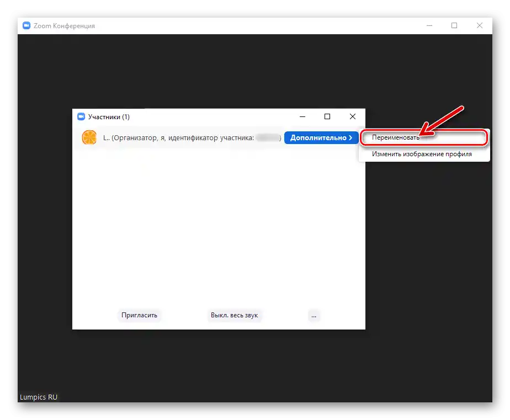Image resolution: width=510 pixels, height=420 pixels.
Task: Close the Zoom Конференция window
Action: 480,25
